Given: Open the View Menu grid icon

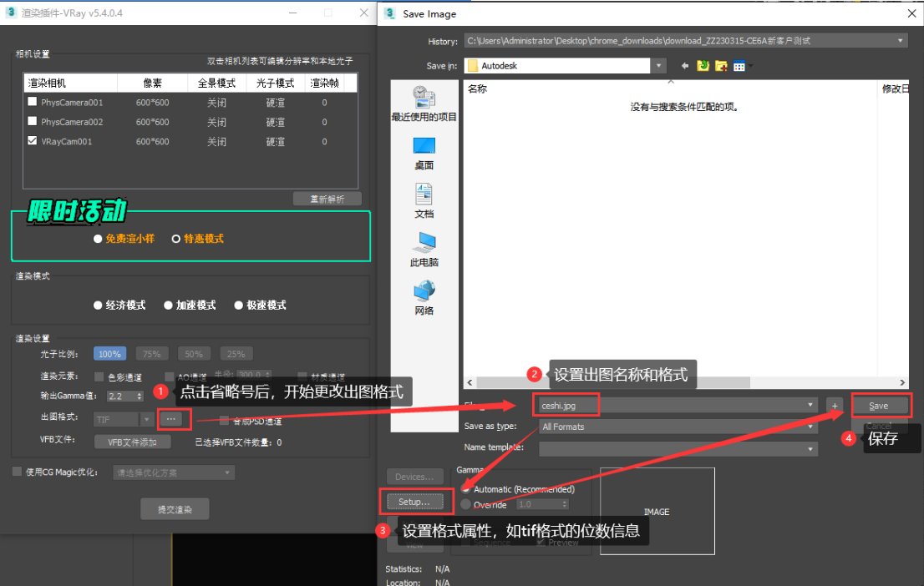Looking at the screenshot, I should click(740, 64).
